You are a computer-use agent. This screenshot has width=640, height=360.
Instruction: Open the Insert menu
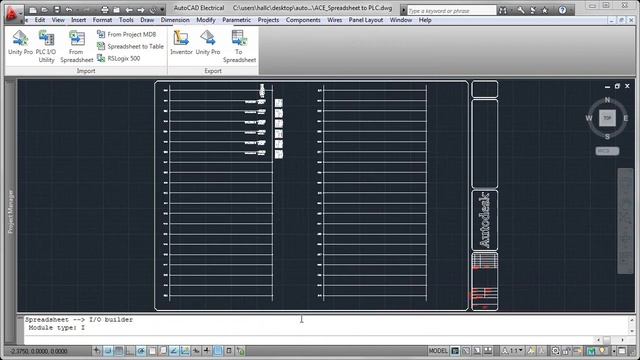tap(78, 20)
